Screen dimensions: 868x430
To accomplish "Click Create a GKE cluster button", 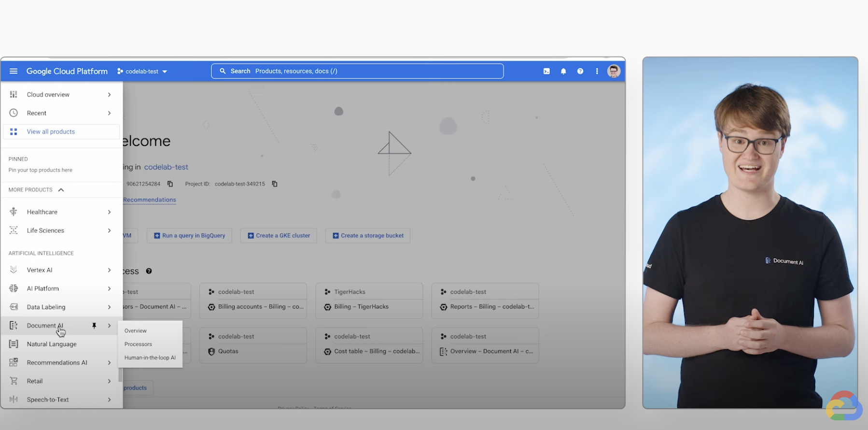I will point(279,235).
